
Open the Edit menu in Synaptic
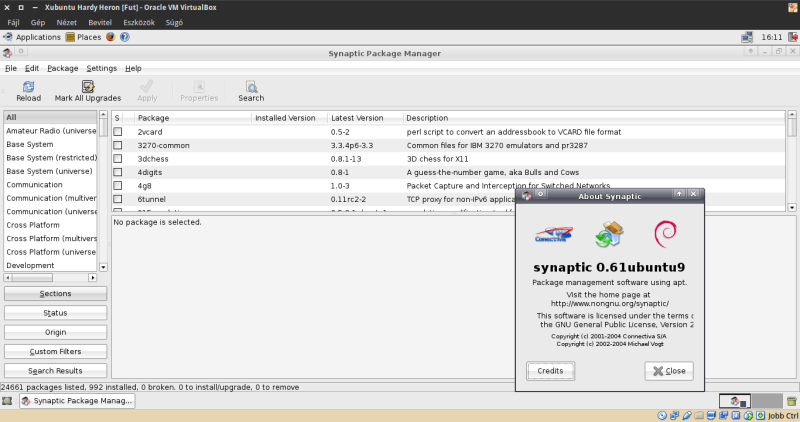[x=32, y=68]
